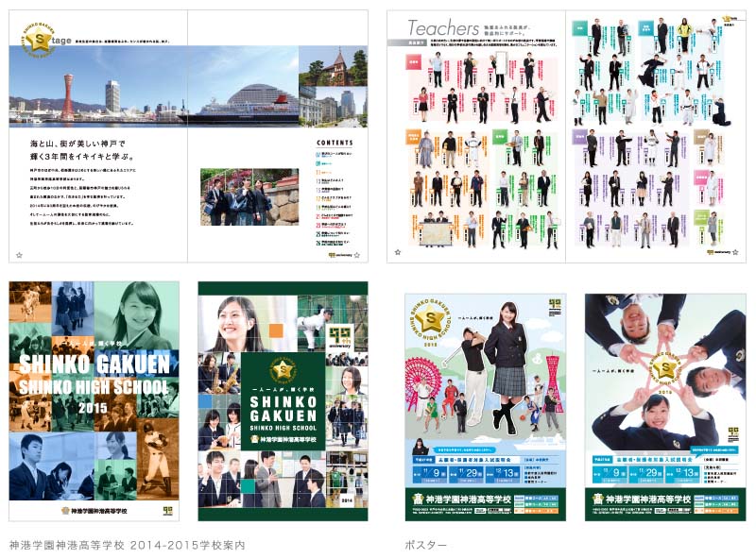Viewport: 756px width, 559px height.
Task: Open the poster with golfer and schoolgirl
Action: tap(486, 407)
